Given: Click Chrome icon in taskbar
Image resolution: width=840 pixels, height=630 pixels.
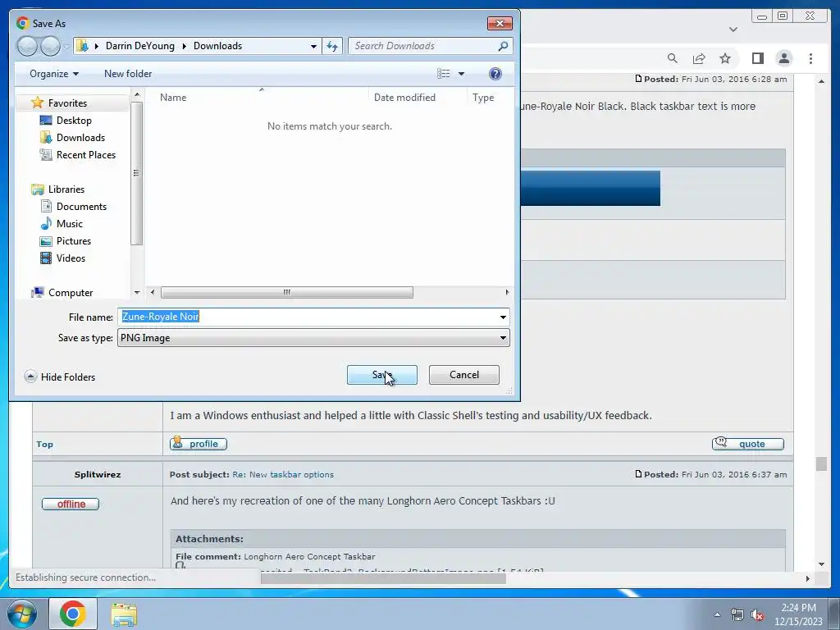Looking at the screenshot, I should pyautogui.click(x=73, y=614).
